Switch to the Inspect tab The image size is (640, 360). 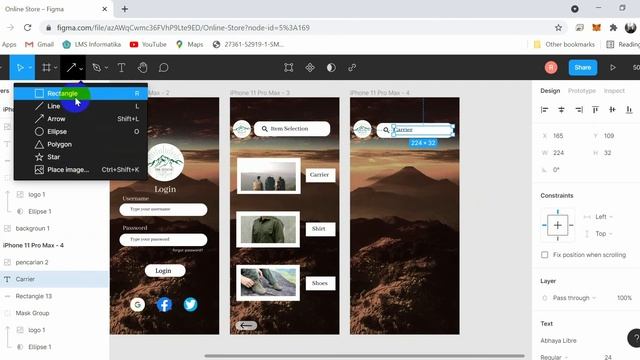coord(614,91)
